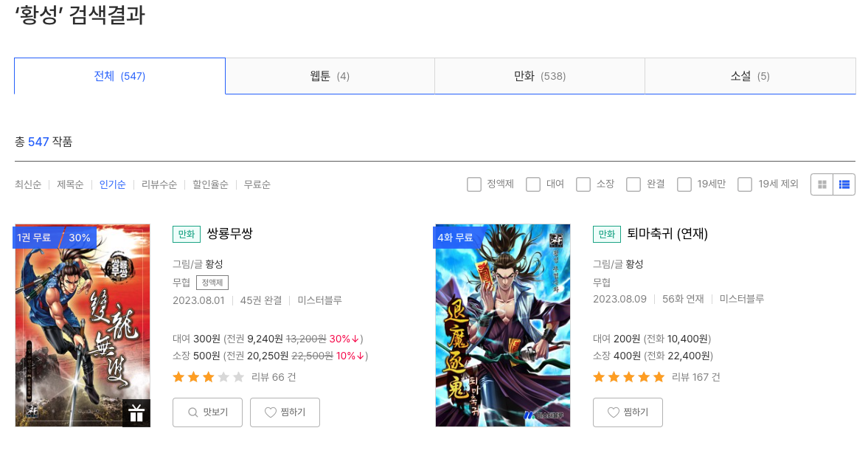
Task: Click 56화 연재 text
Action: [683, 299]
